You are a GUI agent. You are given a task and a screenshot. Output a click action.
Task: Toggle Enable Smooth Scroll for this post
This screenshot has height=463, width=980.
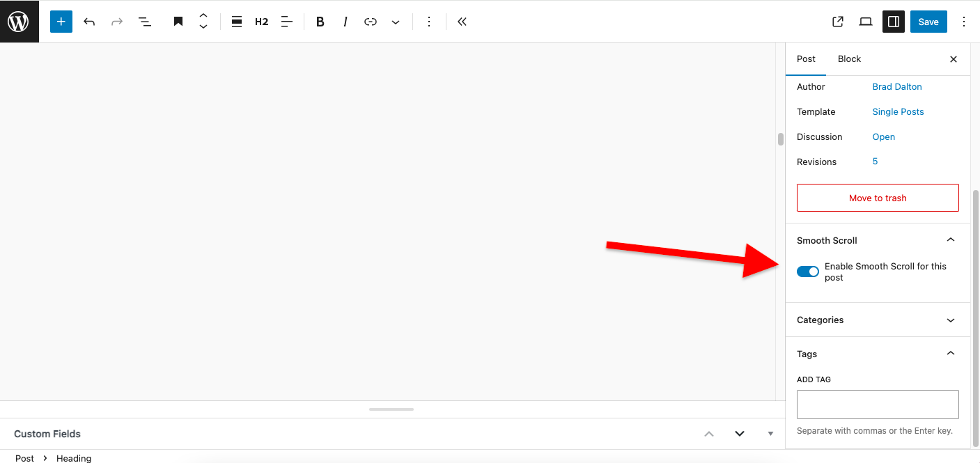[808, 272]
